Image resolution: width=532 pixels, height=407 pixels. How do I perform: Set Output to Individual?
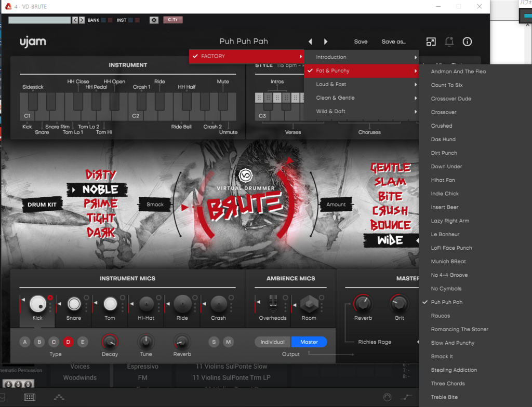tap(273, 342)
